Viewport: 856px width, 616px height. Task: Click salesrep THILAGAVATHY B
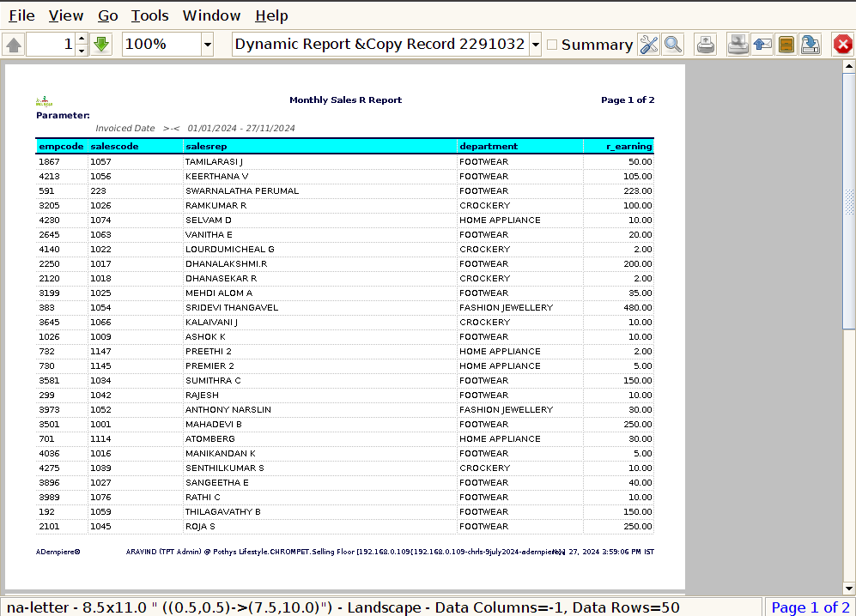(x=222, y=512)
